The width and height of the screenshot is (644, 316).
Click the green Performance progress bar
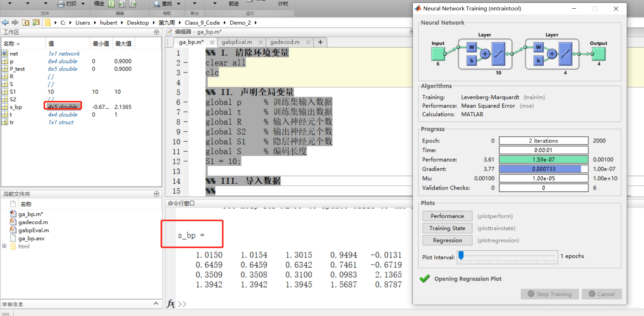click(x=543, y=160)
